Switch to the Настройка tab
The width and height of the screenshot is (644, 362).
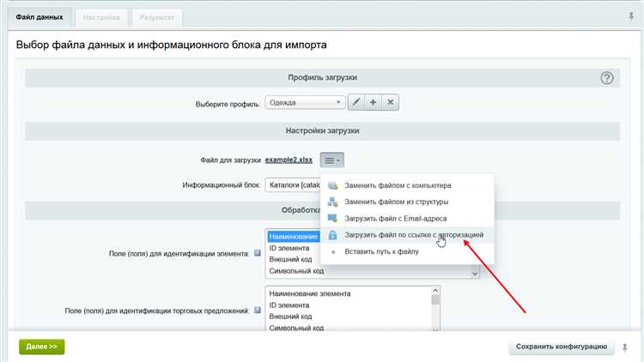(101, 18)
